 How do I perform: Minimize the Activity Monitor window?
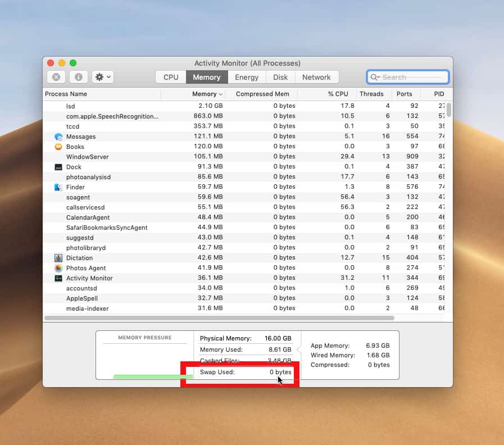click(x=62, y=63)
